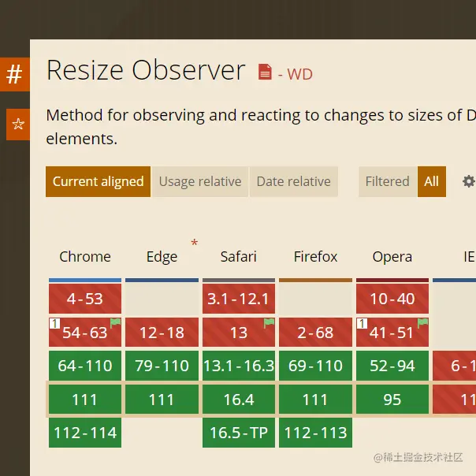
Task: Toggle the Filtered browsers option
Action: [x=388, y=181]
